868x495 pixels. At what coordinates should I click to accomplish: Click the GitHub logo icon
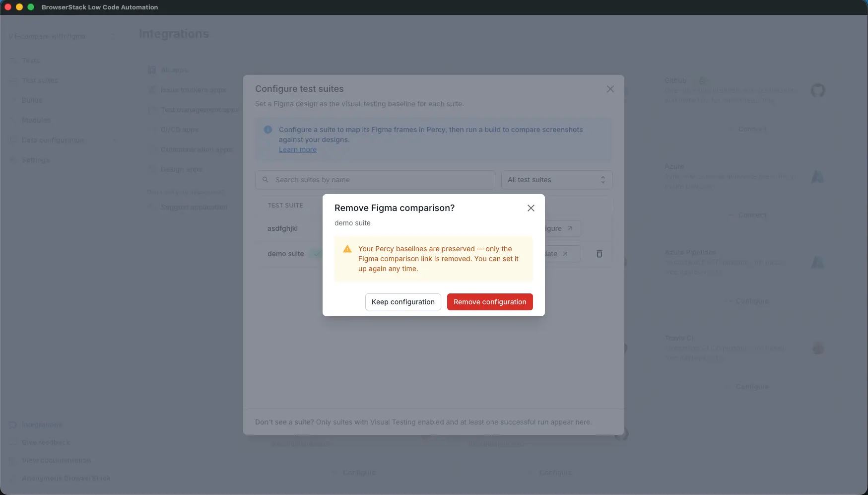point(818,90)
